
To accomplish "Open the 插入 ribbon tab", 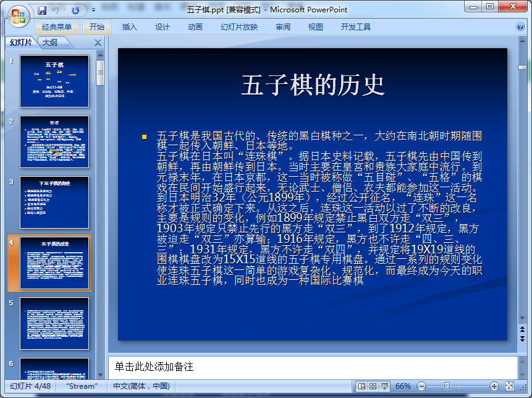I will (x=130, y=27).
